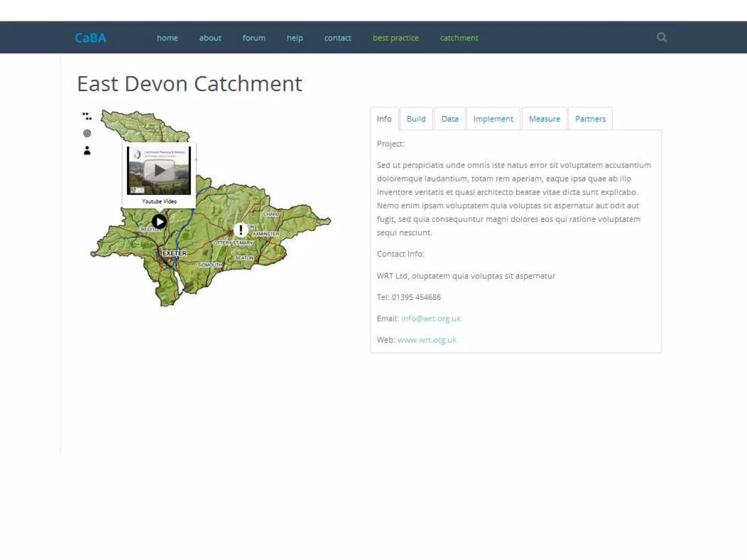747x560 pixels.
Task: Click the CaBA logo
Action: [90, 38]
